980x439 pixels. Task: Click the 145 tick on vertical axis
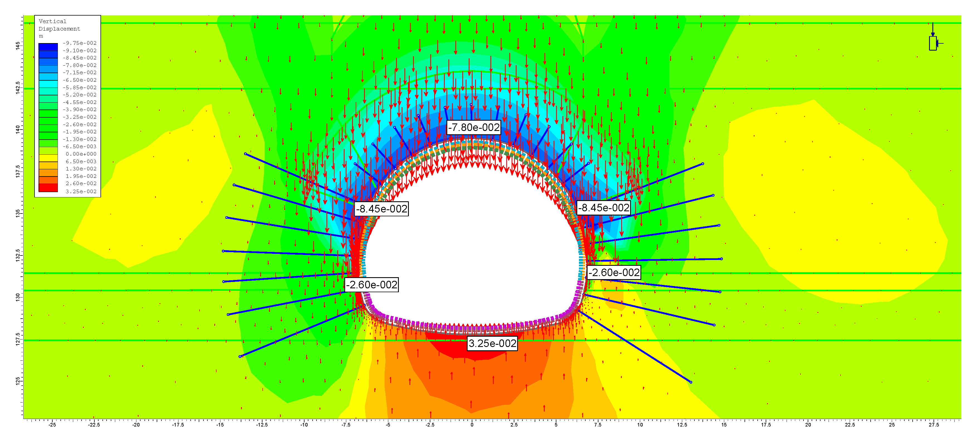click(x=18, y=46)
